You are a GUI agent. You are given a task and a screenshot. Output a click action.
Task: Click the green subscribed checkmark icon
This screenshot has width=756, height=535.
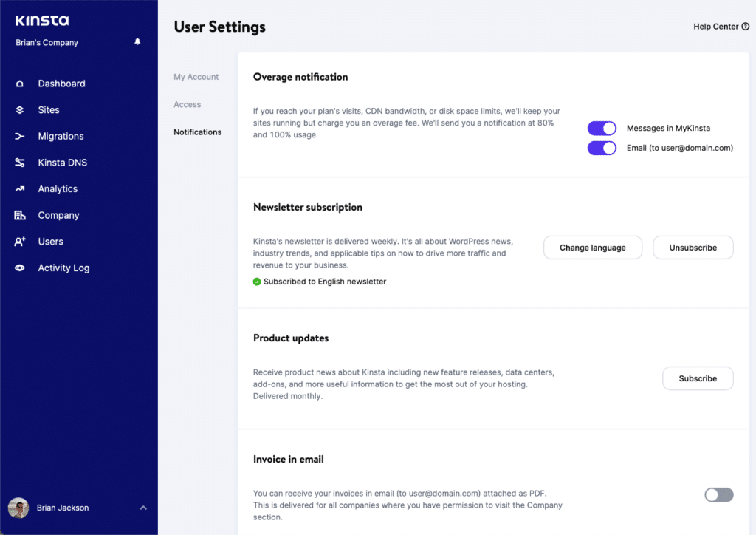pos(257,282)
